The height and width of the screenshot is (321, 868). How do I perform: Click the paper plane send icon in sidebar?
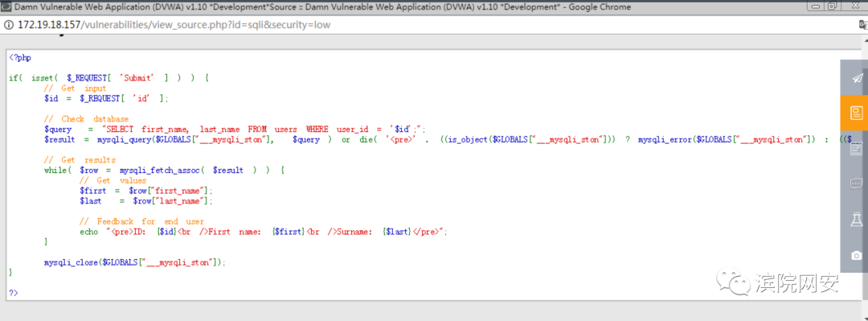(x=857, y=78)
